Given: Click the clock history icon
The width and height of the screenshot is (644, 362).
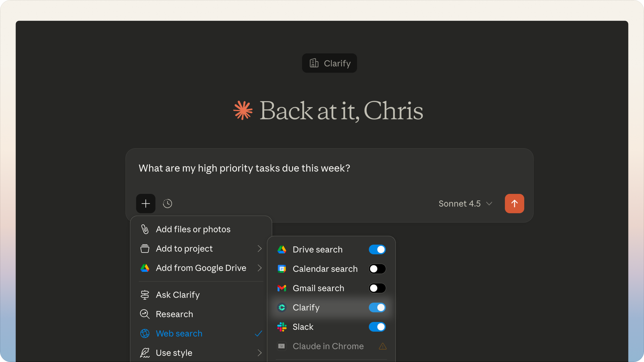Looking at the screenshot, I should pyautogui.click(x=167, y=203).
